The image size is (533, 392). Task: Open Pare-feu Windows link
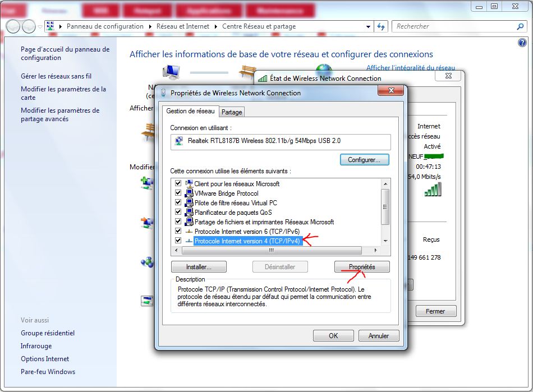(48, 372)
